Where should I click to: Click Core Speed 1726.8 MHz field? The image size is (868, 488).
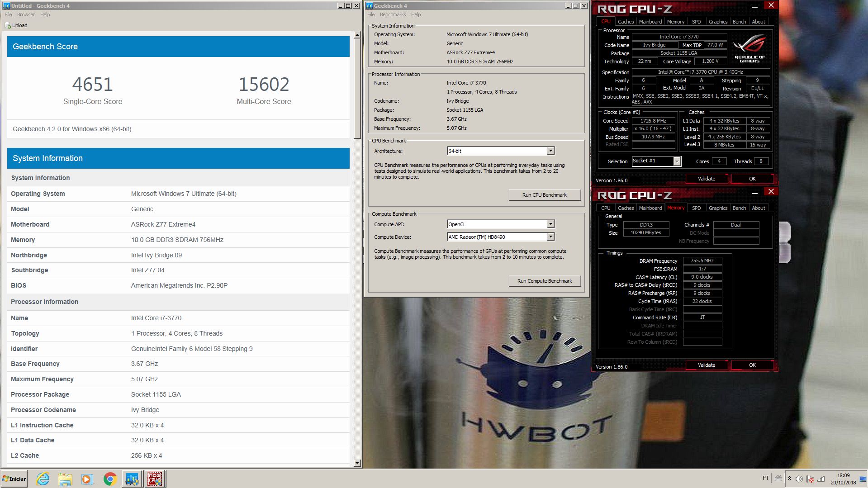pyautogui.click(x=653, y=121)
